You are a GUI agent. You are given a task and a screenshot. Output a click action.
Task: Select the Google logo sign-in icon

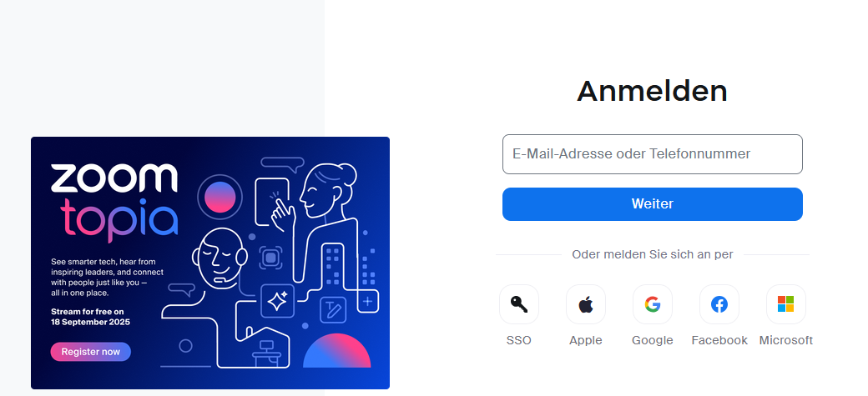653,304
